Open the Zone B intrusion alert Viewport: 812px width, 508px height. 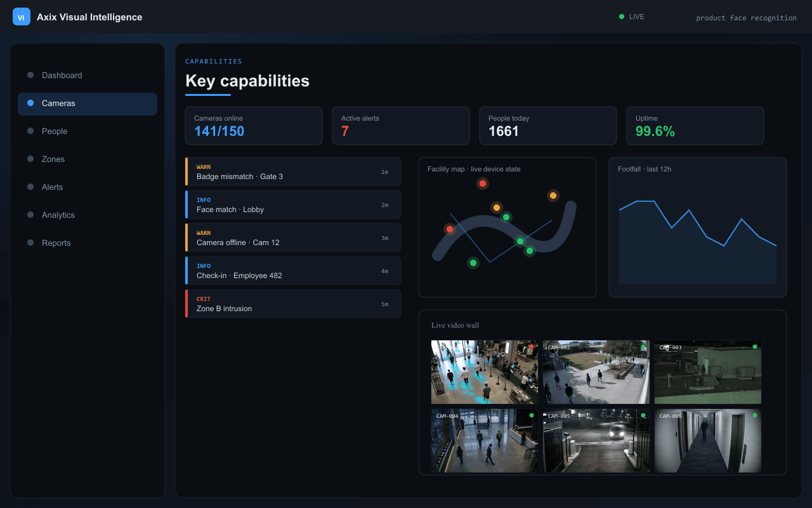293,304
